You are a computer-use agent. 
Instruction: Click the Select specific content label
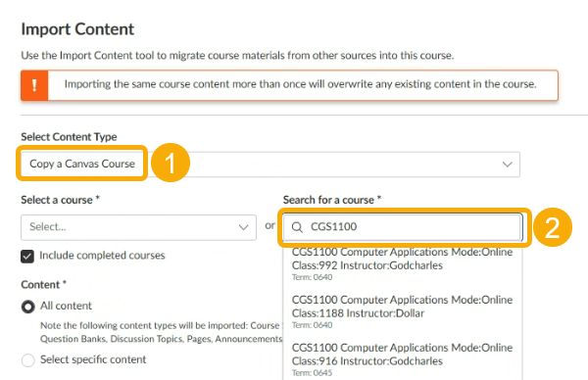(x=93, y=359)
